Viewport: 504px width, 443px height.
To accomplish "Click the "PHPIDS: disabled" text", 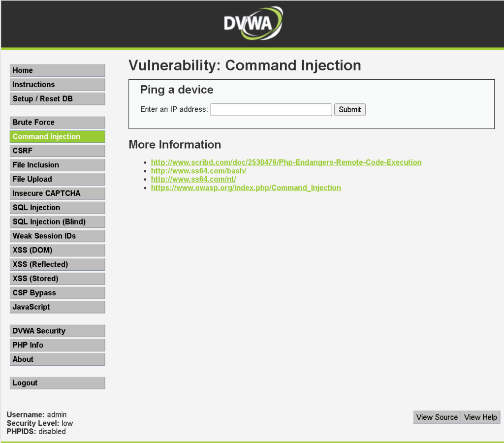I will (36, 431).
